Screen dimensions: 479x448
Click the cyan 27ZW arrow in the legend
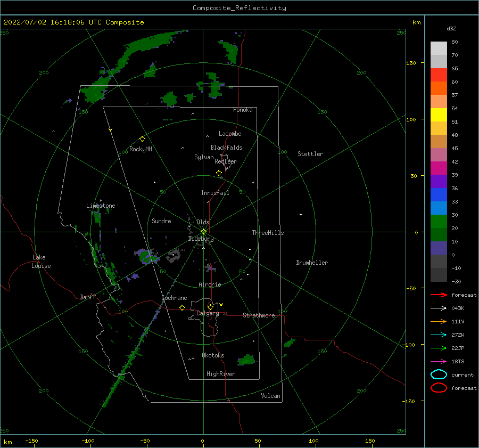coord(439,335)
